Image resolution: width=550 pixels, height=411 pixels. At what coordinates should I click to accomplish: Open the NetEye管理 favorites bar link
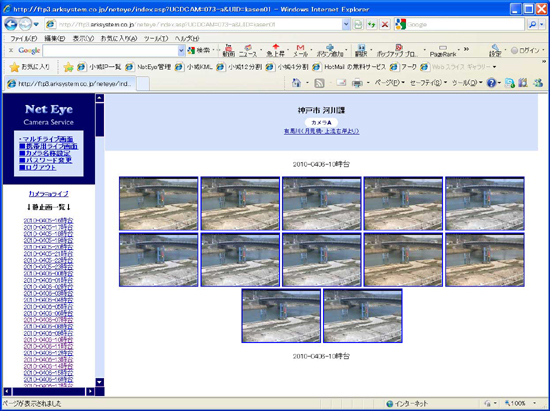tap(148, 67)
